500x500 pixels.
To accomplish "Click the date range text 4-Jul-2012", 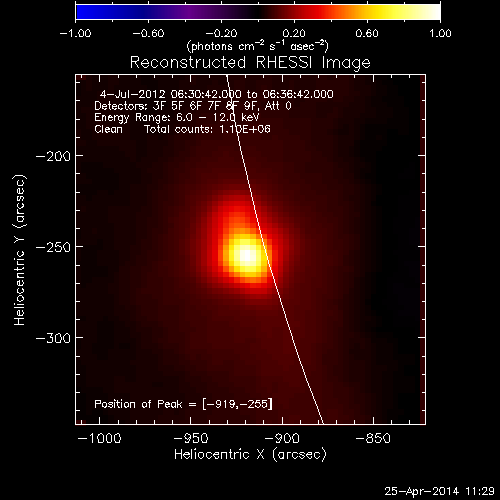I will [x=133, y=94].
